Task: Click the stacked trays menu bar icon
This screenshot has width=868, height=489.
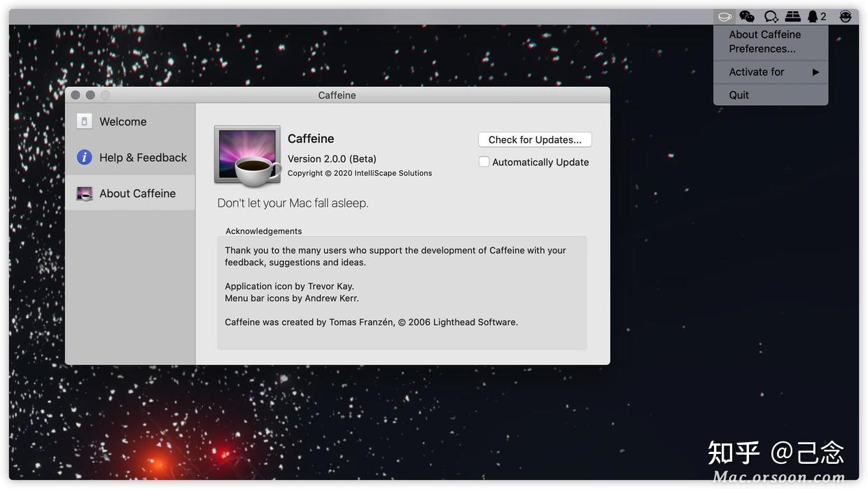Action: [792, 16]
